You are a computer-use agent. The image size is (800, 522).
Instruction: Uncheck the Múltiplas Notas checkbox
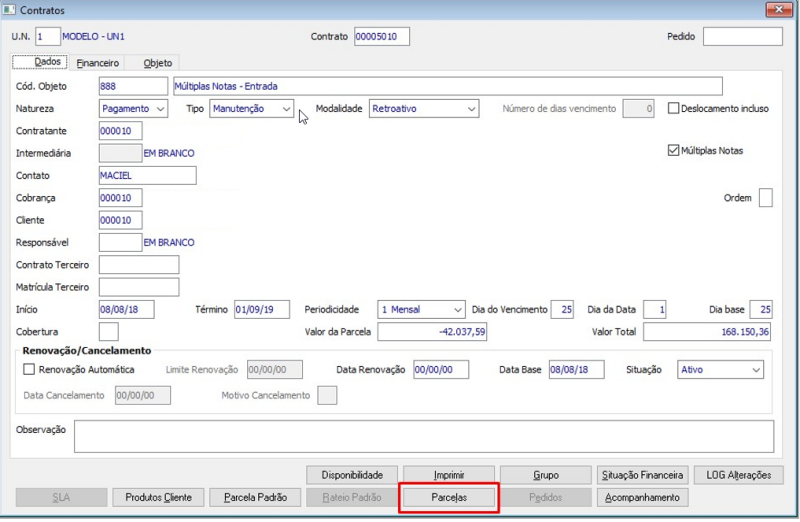pyautogui.click(x=673, y=151)
